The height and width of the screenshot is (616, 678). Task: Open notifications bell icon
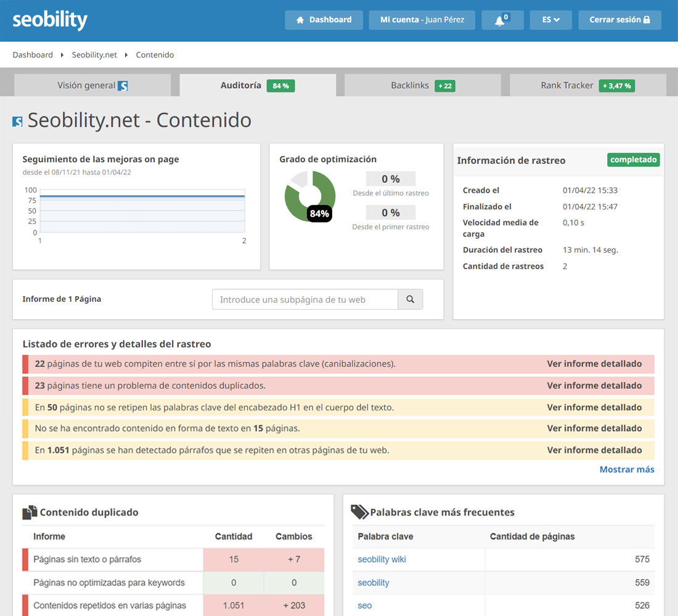[x=502, y=20]
